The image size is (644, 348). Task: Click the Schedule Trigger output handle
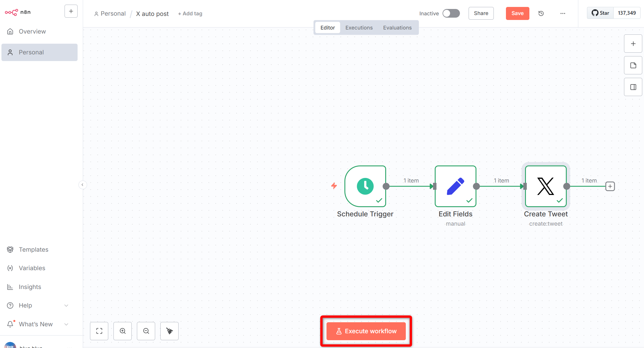tap(386, 186)
